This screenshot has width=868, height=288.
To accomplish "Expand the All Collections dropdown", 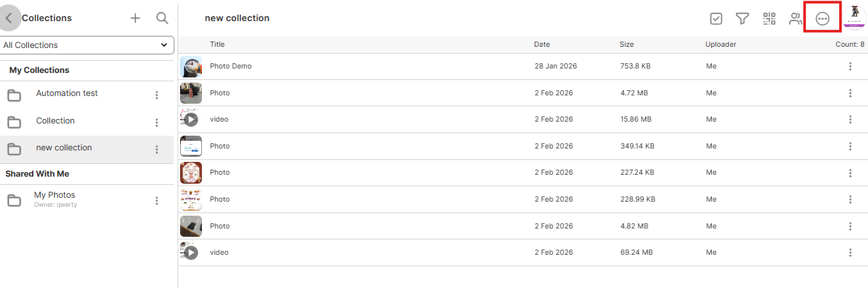I will coord(87,45).
